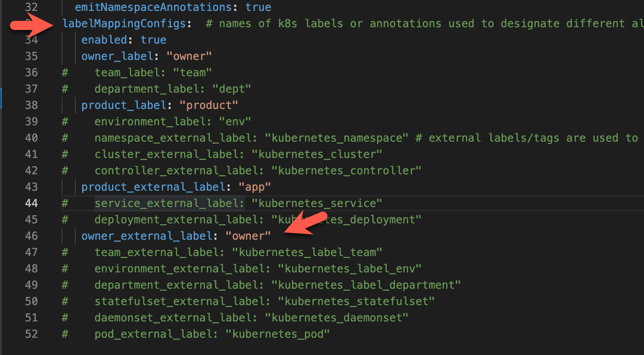This screenshot has height=355, width=644.
Task: Select the product_label "product" value
Action: (x=209, y=105)
